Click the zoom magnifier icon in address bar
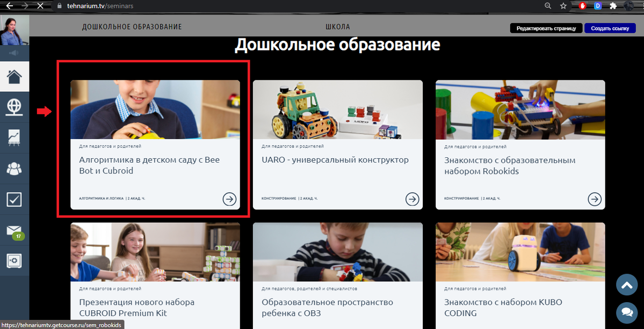Viewport: 644px width, 329px height. click(x=548, y=6)
